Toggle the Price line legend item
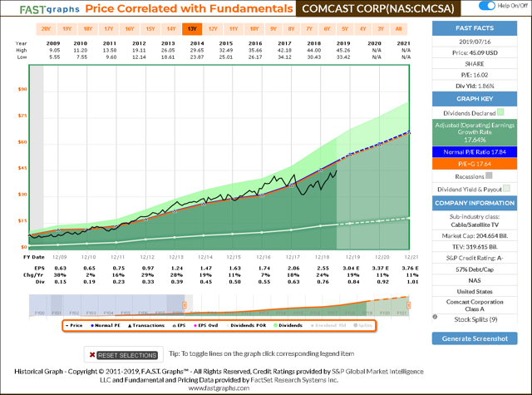Viewport: 532px width, 395px height. pyautogui.click(x=74, y=325)
